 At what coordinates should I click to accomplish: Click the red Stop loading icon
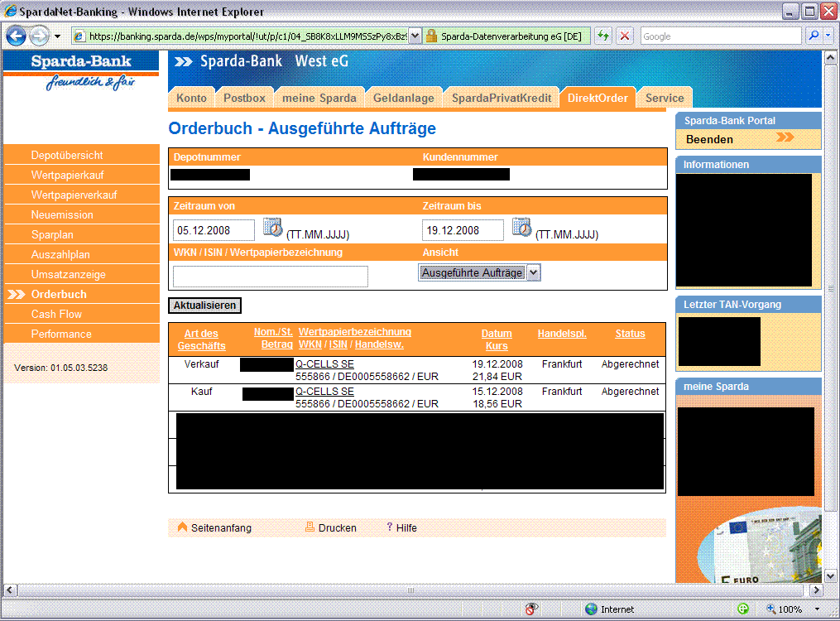(x=625, y=36)
